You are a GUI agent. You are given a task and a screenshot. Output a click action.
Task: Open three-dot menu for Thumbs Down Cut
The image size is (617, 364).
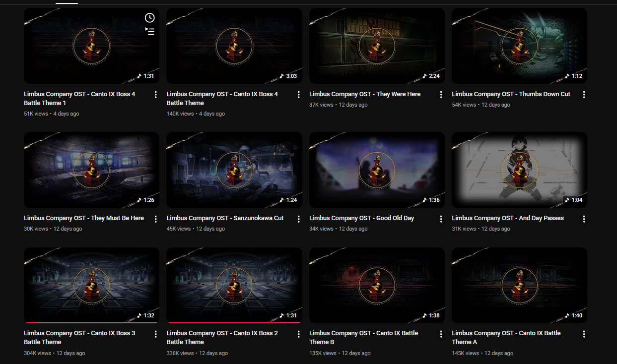[x=584, y=95]
